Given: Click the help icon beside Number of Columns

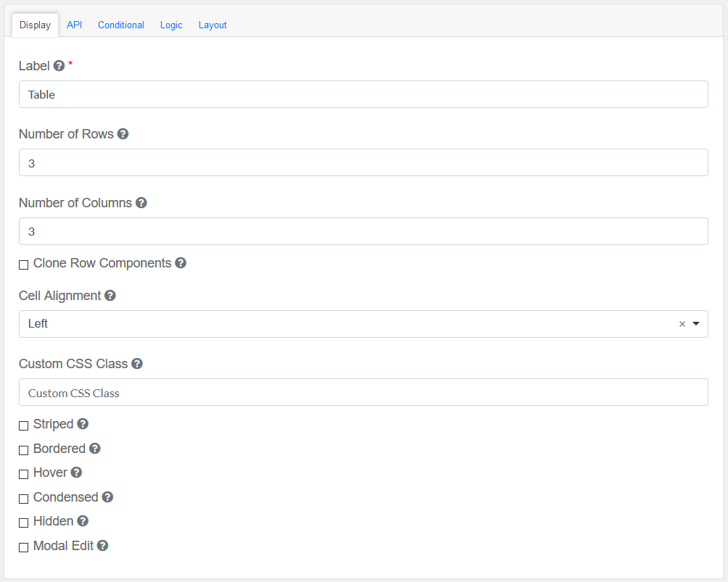Looking at the screenshot, I should (x=141, y=203).
